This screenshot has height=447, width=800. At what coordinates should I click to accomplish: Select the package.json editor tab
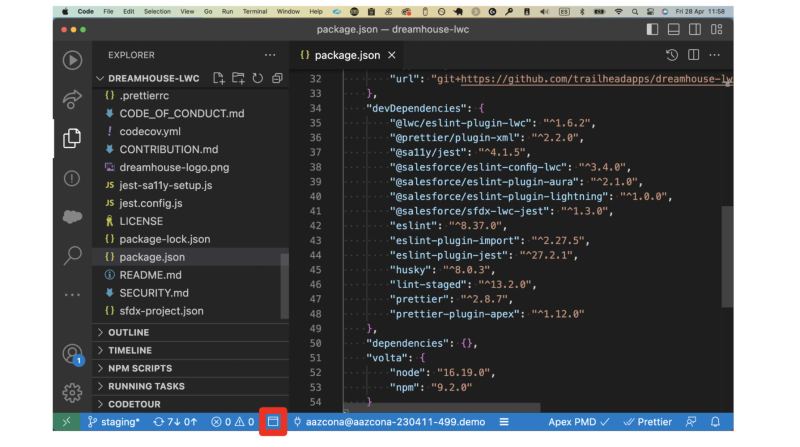tap(347, 55)
